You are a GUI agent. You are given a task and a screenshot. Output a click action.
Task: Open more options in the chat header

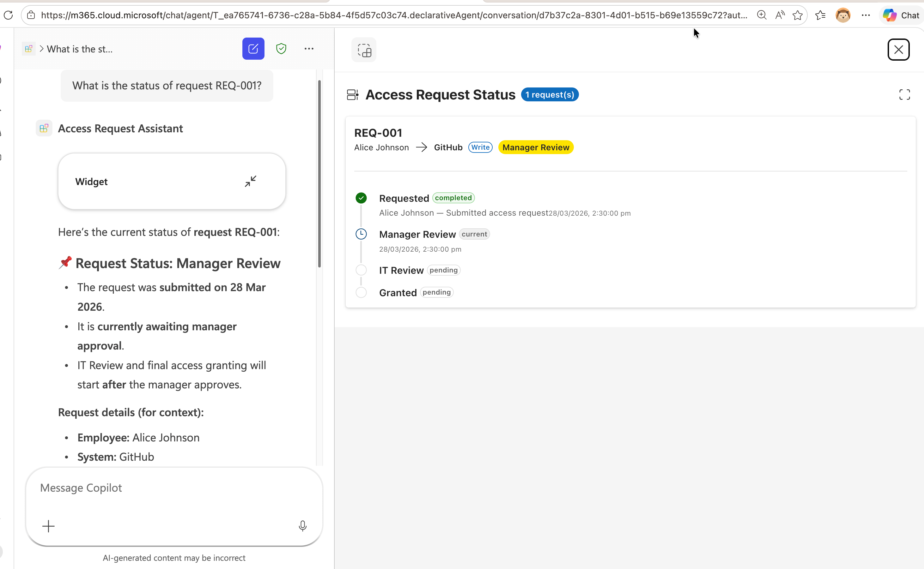tap(309, 48)
